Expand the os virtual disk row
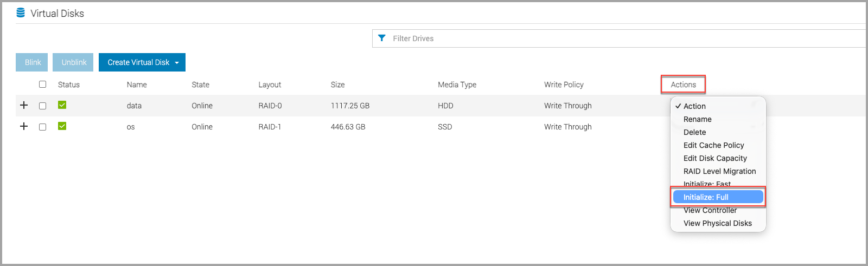This screenshot has height=266, width=868. (24, 126)
